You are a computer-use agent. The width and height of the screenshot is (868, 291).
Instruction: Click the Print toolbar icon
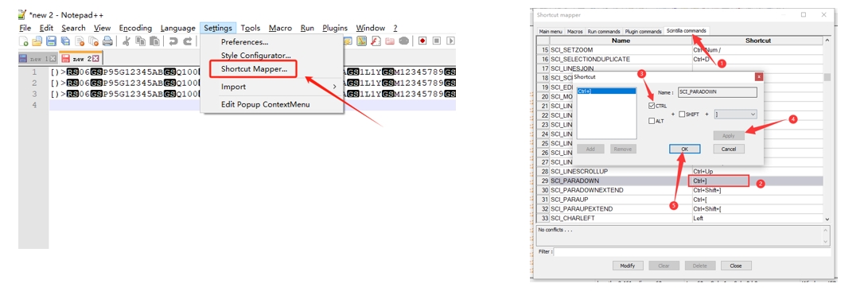point(107,41)
